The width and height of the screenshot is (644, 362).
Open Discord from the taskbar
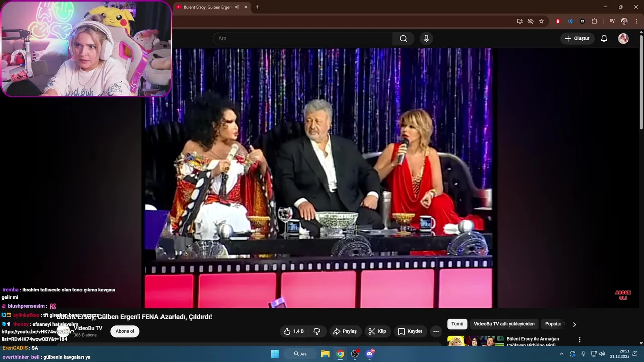[370, 354]
